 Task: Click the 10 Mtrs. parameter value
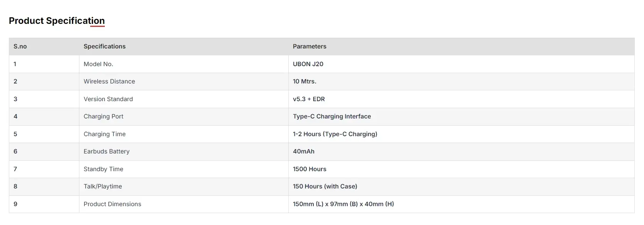point(304,82)
